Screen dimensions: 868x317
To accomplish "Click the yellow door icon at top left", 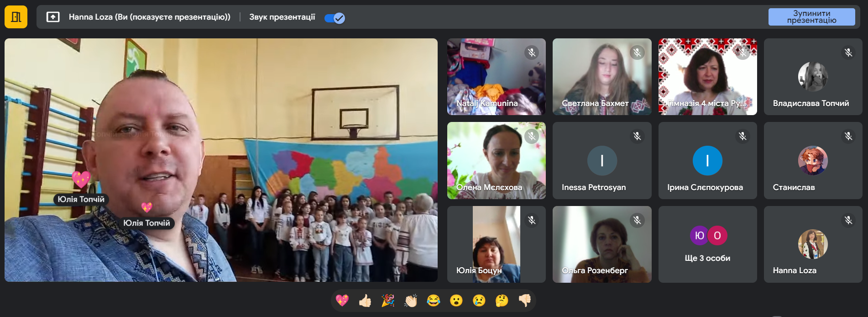I will click(16, 17).
